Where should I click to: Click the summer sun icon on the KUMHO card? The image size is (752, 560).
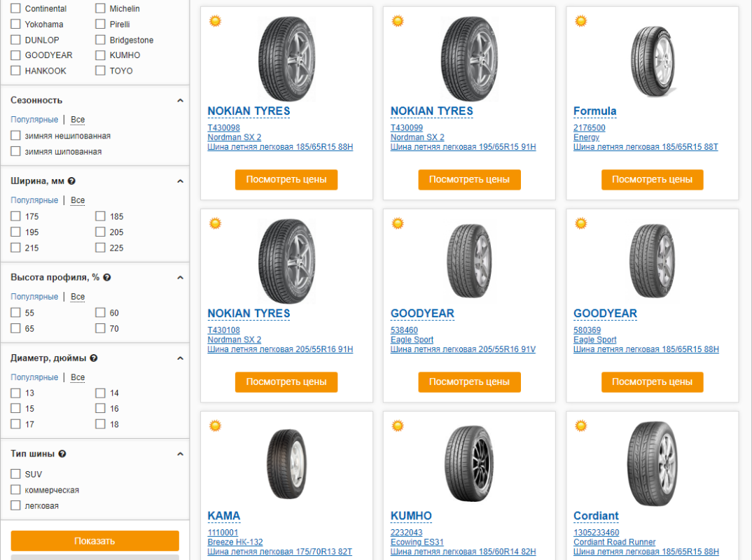(x=398, y=426)
